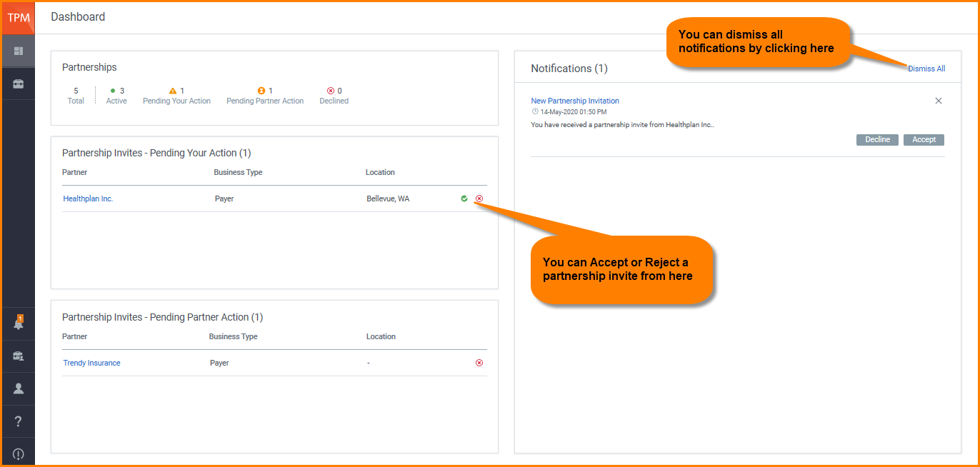Select the Active partnerships count

(116, 96)
